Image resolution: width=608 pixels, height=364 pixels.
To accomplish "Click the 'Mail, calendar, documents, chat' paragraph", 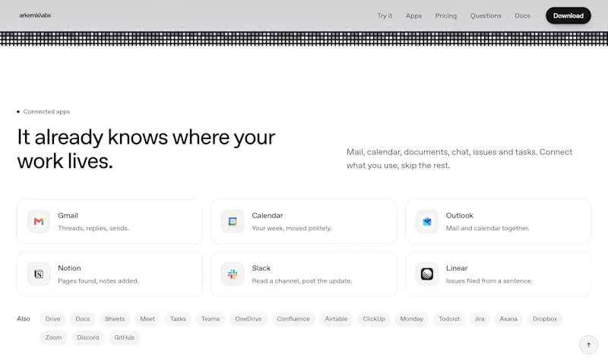I will click(x=459, y=159).
